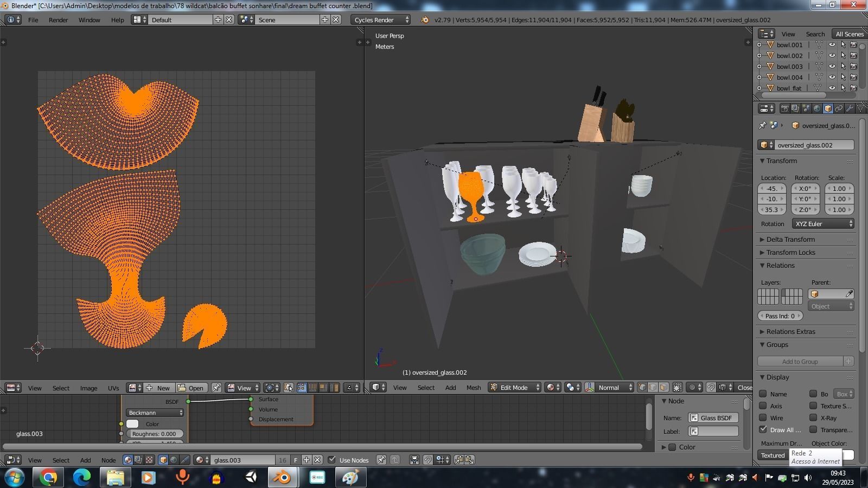Select UV face selection mode
Viewport: 868px width, 488px height.
(323, 388)
